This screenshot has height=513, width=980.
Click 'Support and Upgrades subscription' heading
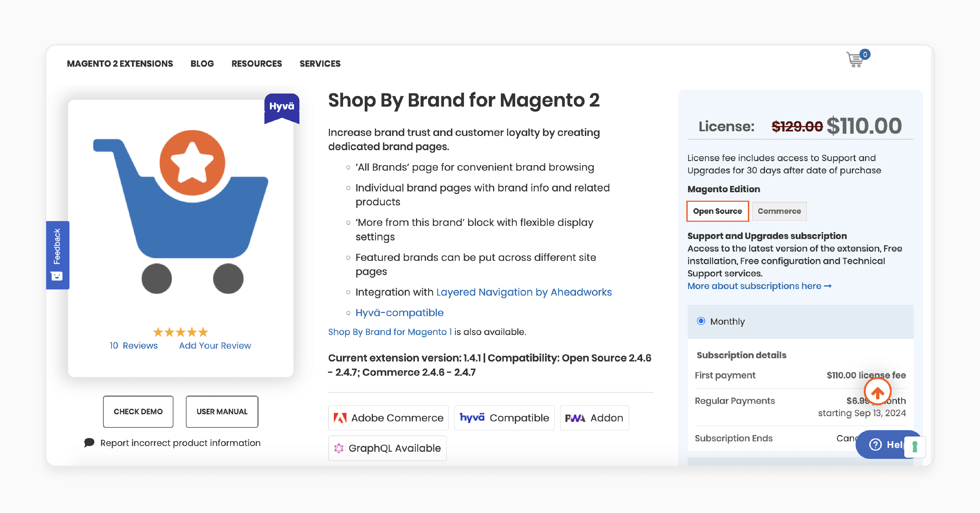pyautogui.click(x=767, y=236)
